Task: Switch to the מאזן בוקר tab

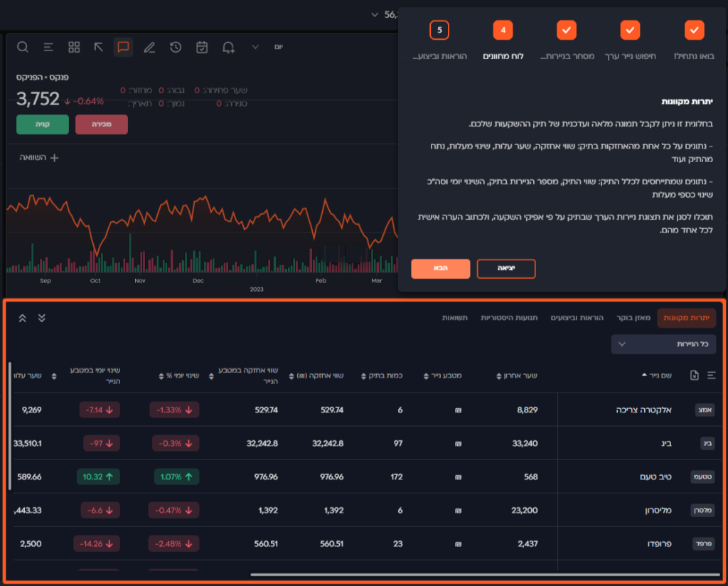Action: click(628, 318)
